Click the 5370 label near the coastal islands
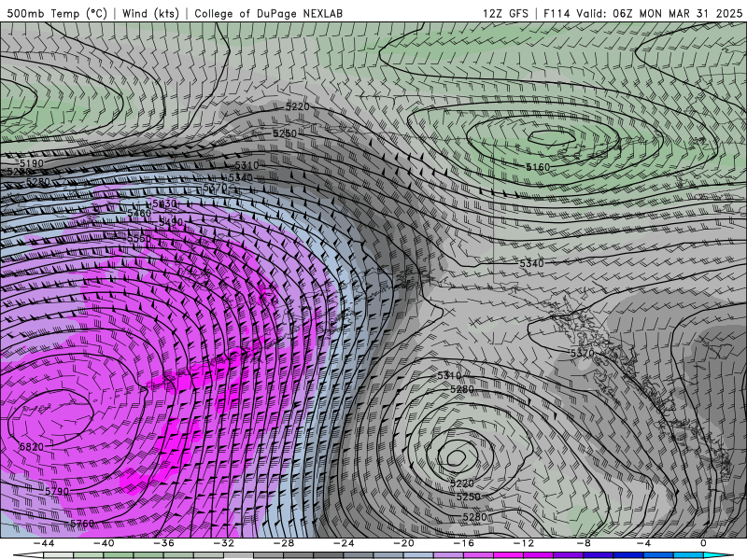747x560 pixels. 582,353
